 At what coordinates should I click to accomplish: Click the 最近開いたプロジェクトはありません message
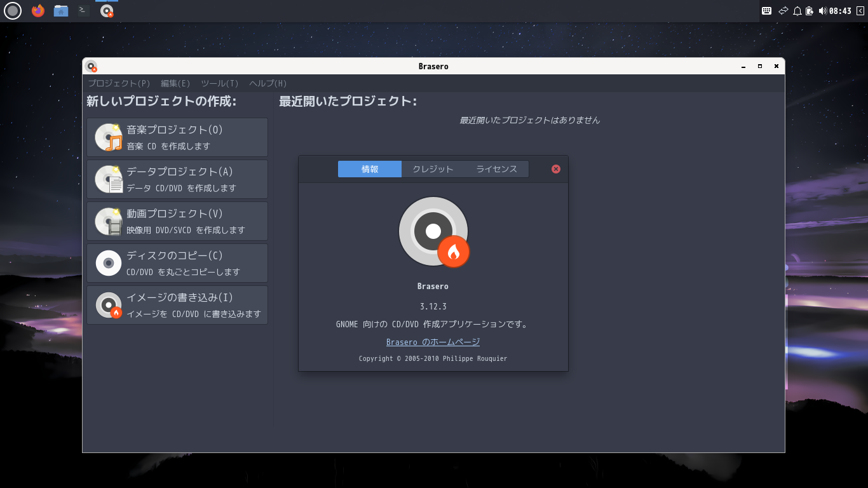[x=530, y=120]
